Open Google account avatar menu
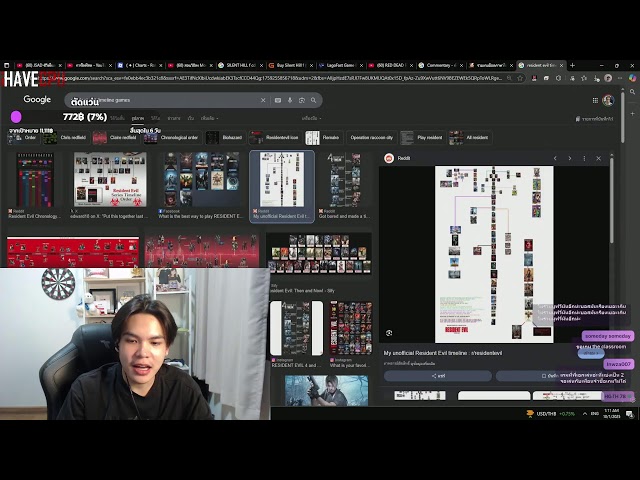 click(608, 100)
